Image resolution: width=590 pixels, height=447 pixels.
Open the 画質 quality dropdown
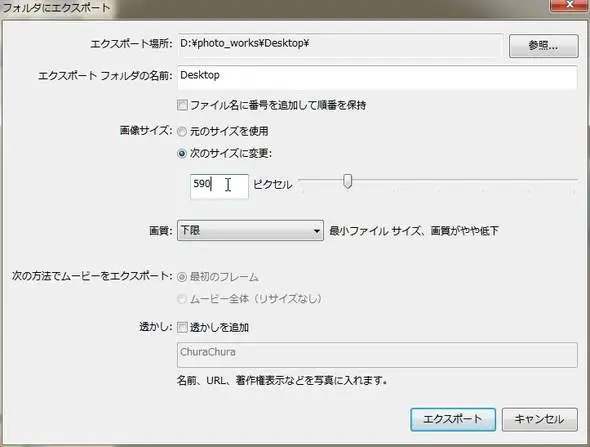click(x=250, y=230)
